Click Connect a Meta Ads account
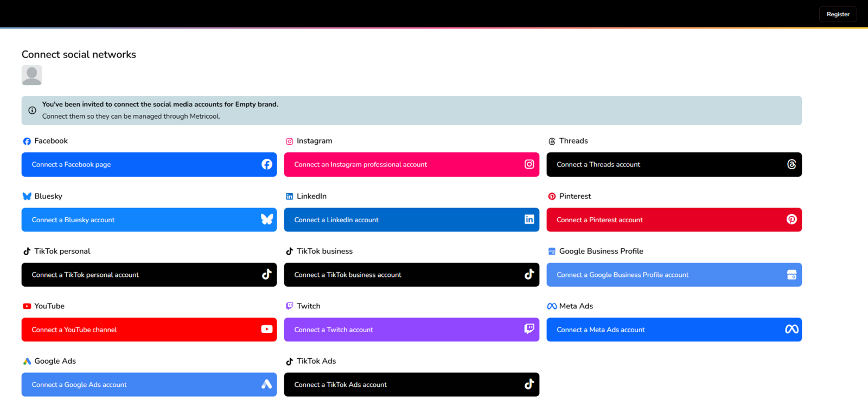868x407 pixels. 674,330
